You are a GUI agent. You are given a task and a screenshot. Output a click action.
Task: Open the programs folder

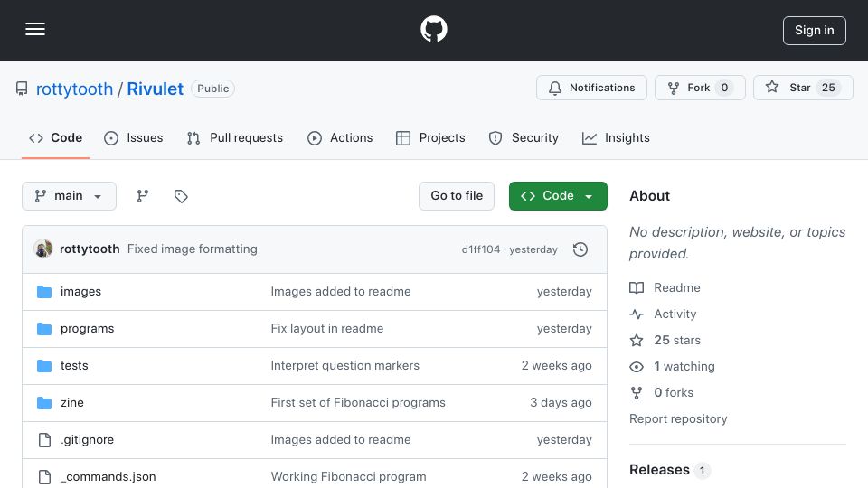pyautogui.click(x=87, y=329)
